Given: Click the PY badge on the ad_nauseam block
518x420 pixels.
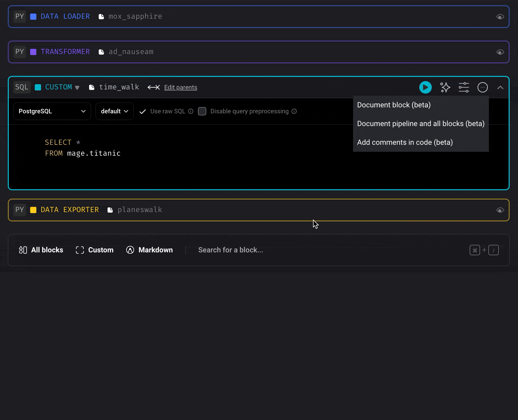Looking at the screenshot, I should pos(20,52).
